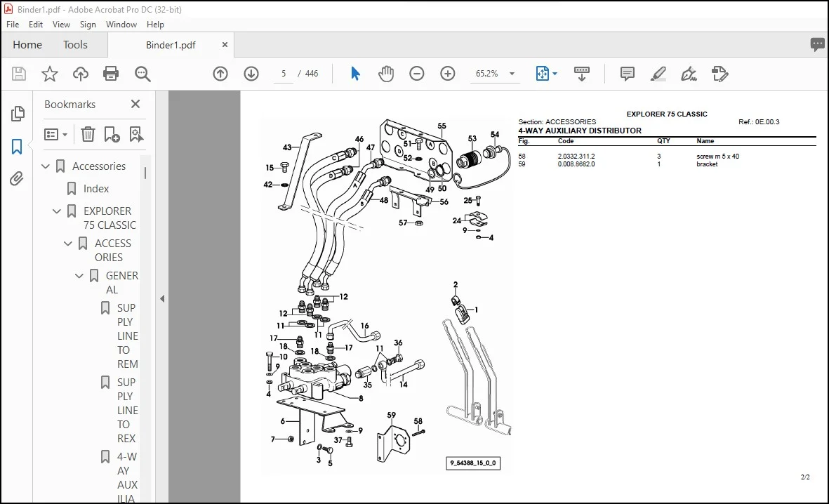Click the page number input field
Viewport: 829px width, 504px height.
[284, 74]
